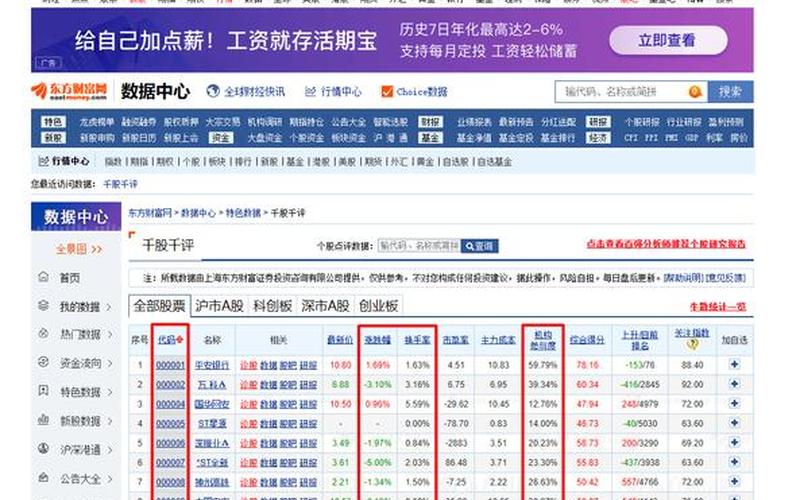Open recently visited 千股千评 link
The width and height of the screenshot is (800, 500).
coord(120,184)
